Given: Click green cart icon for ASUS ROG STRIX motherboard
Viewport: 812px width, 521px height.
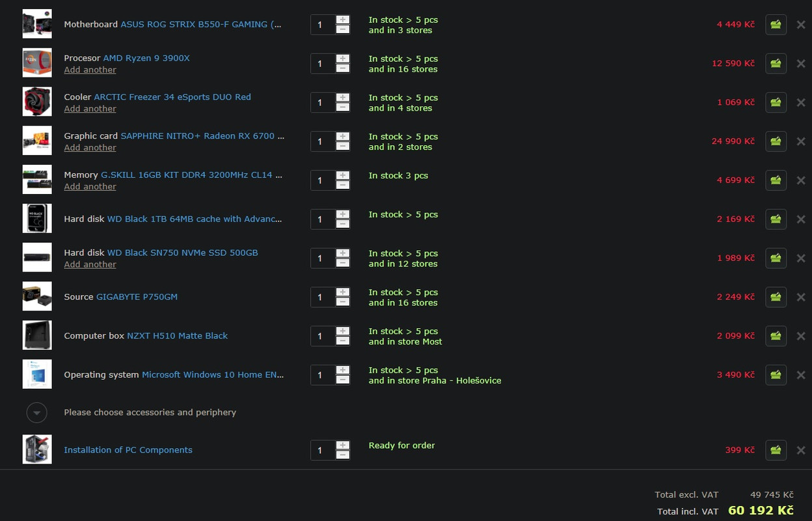Looking at the screenshot, I should click(776, 25).
